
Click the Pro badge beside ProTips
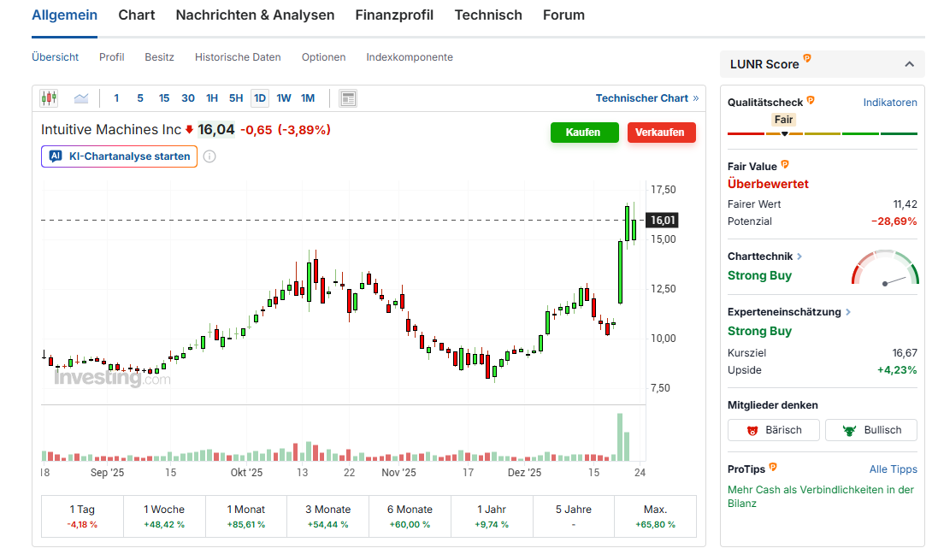(773, 468)
